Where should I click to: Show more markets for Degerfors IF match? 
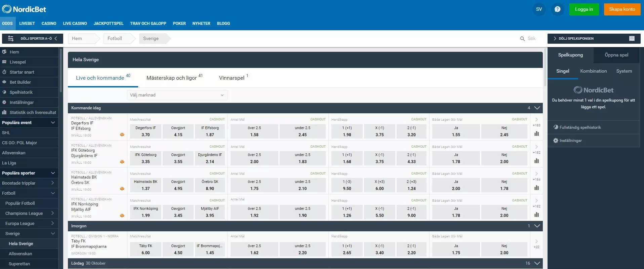click(536, 122)
